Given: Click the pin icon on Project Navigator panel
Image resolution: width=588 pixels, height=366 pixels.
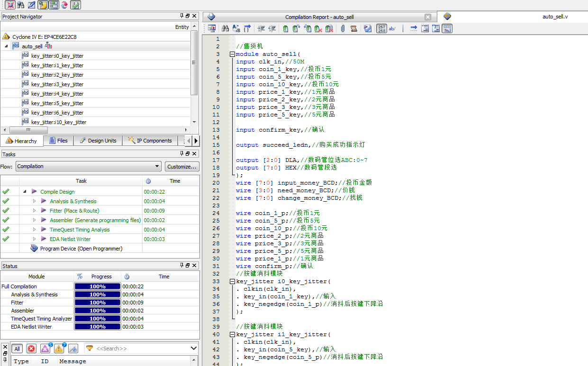Looking at the screenshot, I should [181, 17].
